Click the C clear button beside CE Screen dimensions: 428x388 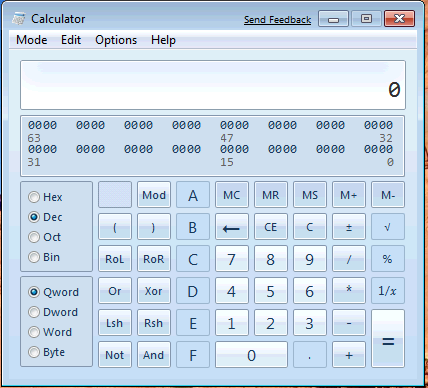(310, 227)
